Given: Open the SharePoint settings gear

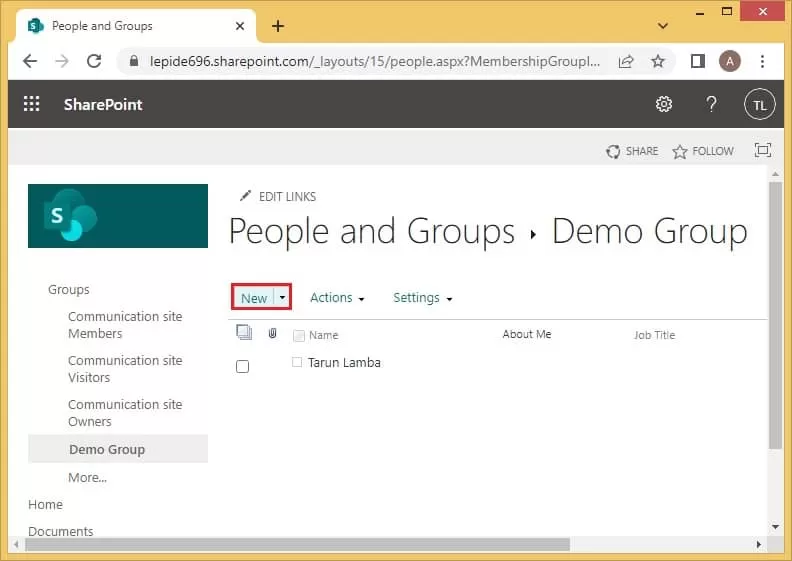Looking at the screenshot, I should (663, 104).
